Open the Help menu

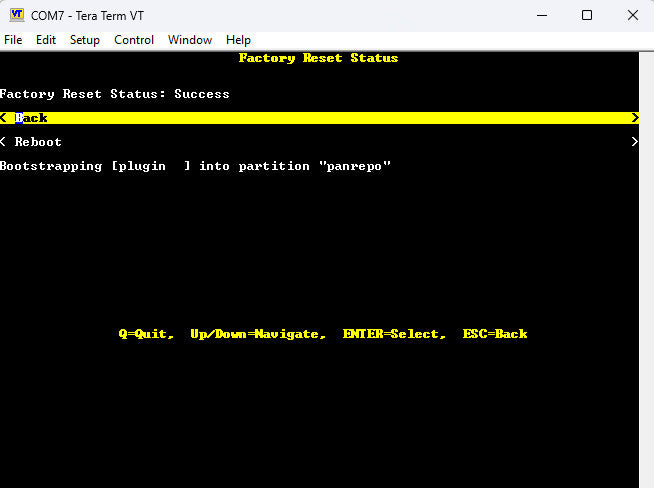238,40
